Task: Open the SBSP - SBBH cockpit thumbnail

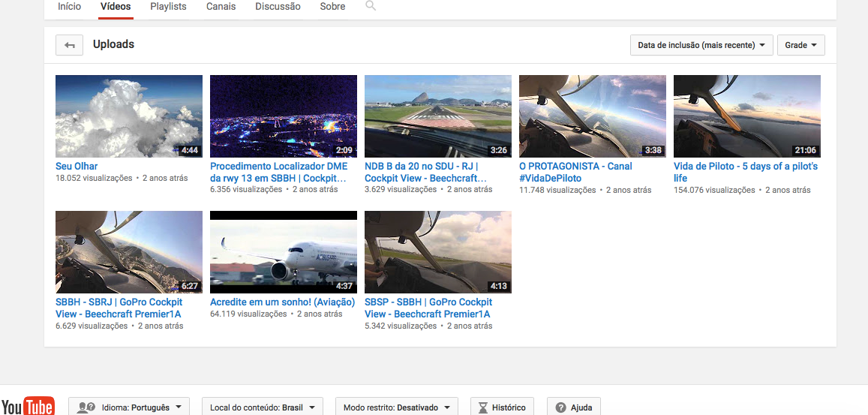Action: point(438,252)
